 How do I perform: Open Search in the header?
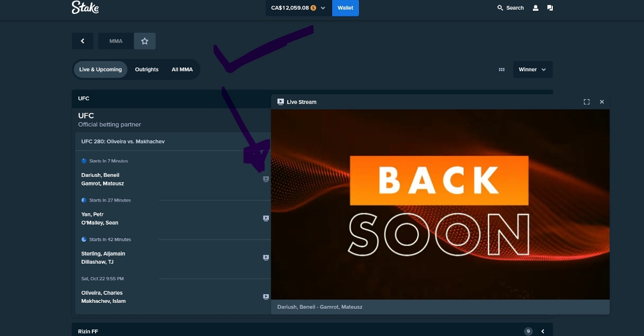coord(510,8)
